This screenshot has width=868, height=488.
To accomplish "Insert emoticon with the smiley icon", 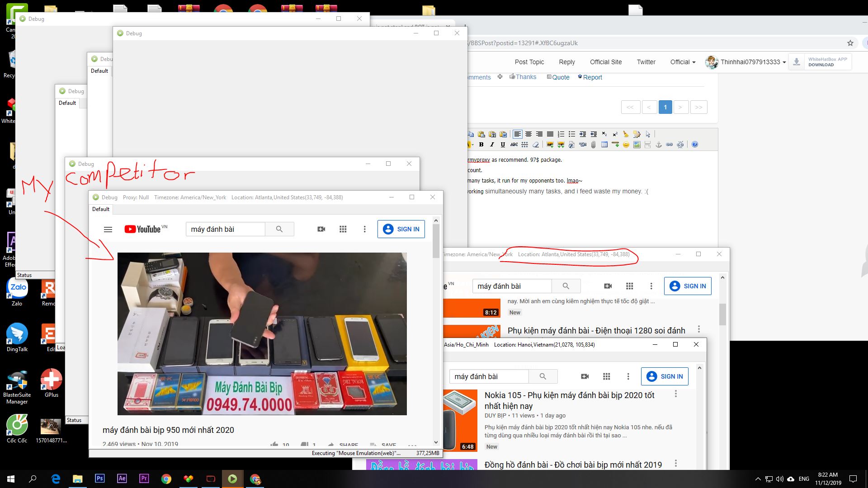I will pyautogui.click(x=626, y=145).
